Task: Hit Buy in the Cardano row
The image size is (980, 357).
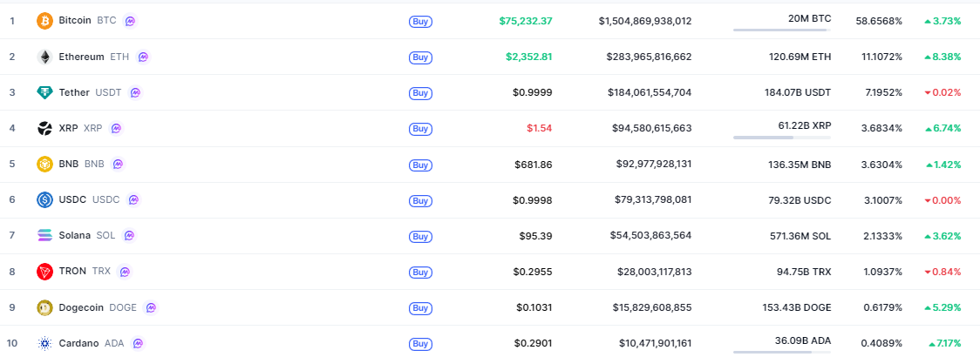Action: pyautogui.click(x=420, y=344)
